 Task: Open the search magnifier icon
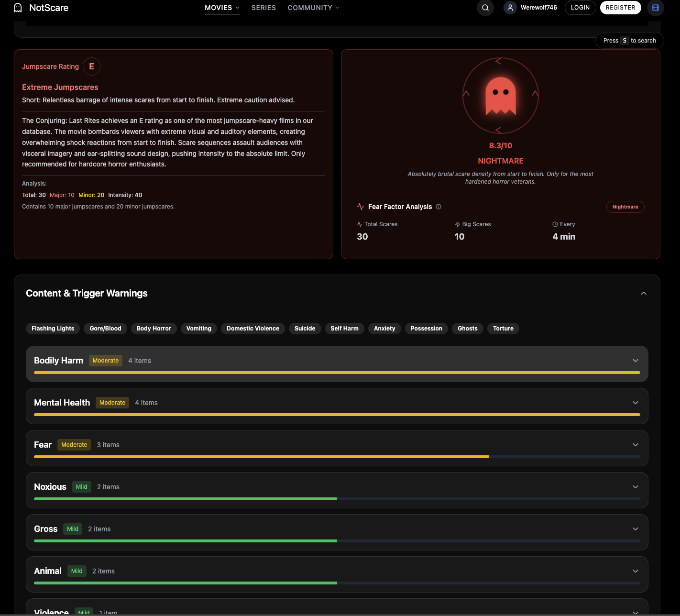click(x=485, y=8)
